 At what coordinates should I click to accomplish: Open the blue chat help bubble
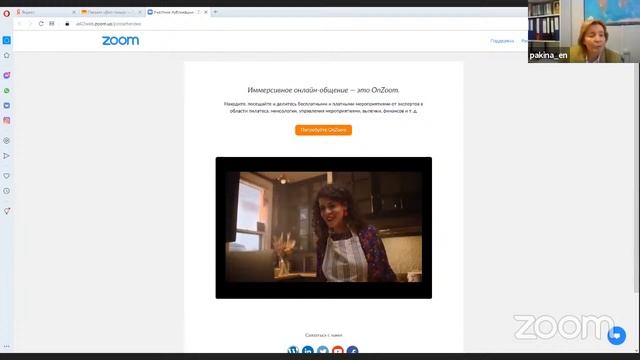[616, 336]
